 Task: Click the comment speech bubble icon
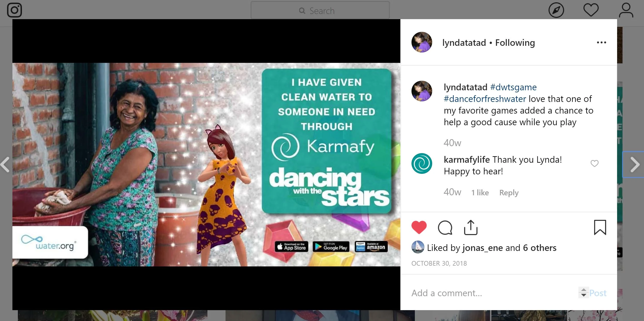pos(445,228)
